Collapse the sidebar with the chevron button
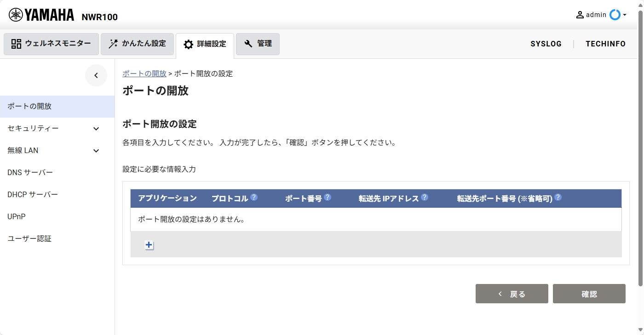Screen dimensions: 644x335 (x=96, y=76)
